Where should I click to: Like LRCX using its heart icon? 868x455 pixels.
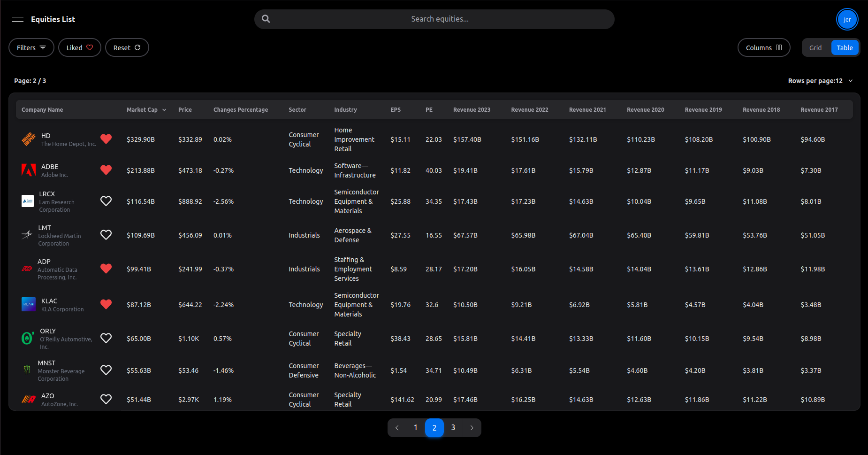pos(106,201)
